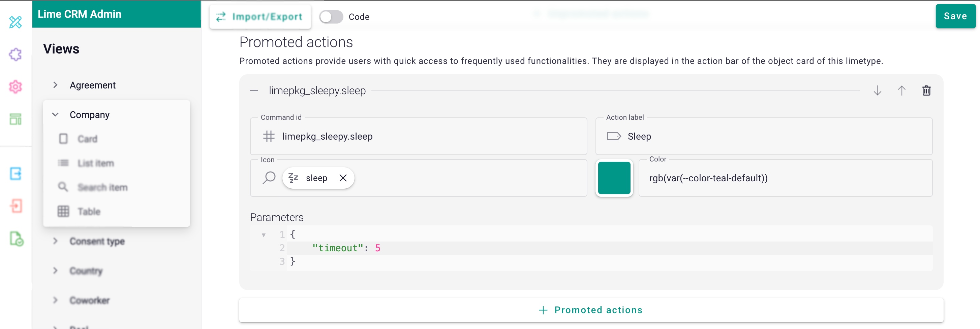Enable the Code toggle
Viewport: 980px width, 329px height.
331,17
